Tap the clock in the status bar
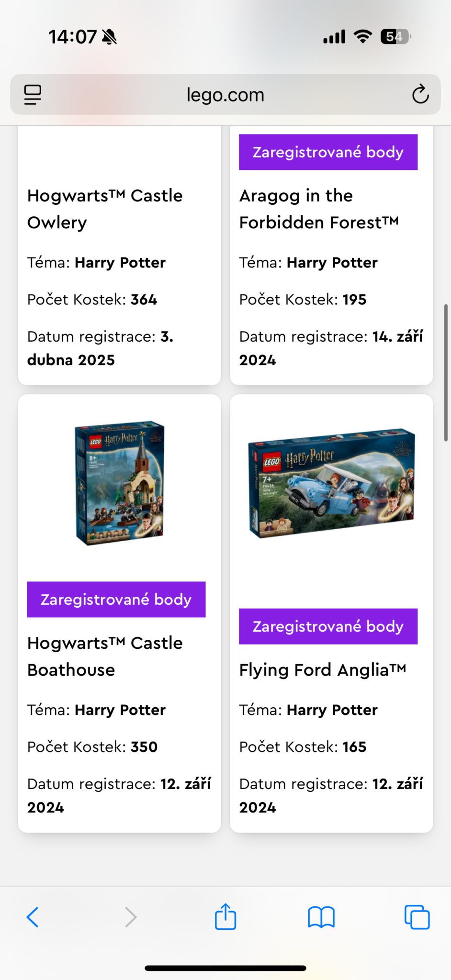 pyautogui.click(x=72, y=36)
